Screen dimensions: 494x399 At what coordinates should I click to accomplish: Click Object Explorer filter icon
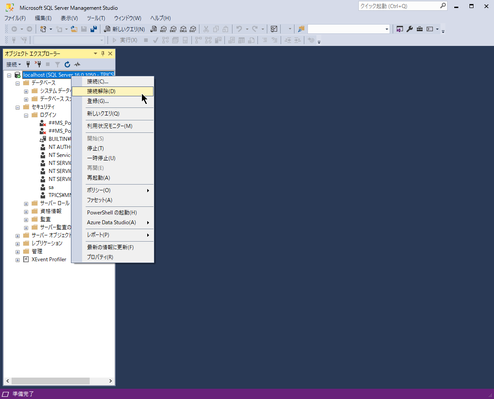pyautogui.click(x=57, y=64)
